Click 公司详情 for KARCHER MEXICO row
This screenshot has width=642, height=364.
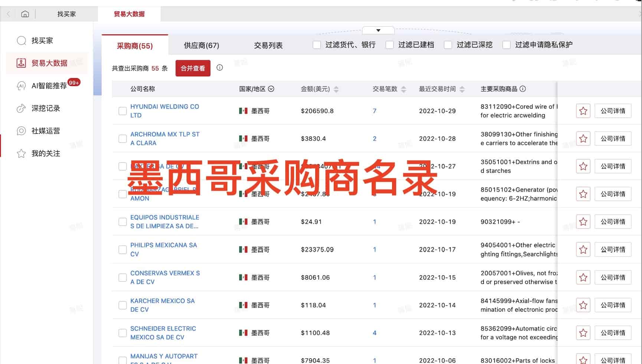pos(613,305)
